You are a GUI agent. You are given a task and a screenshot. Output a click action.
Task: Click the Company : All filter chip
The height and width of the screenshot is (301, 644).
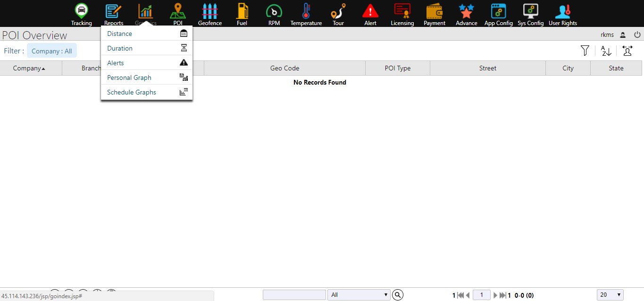click(52, 51)
